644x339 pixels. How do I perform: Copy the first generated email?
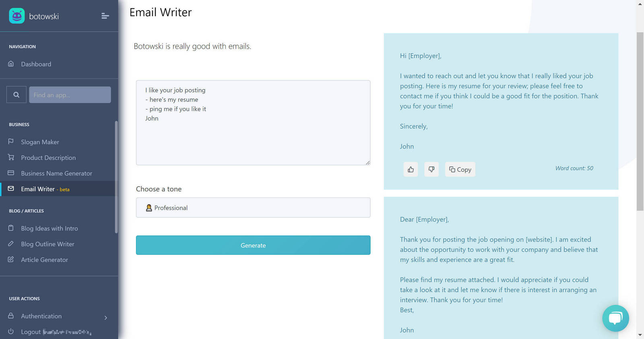click(460, 169)
